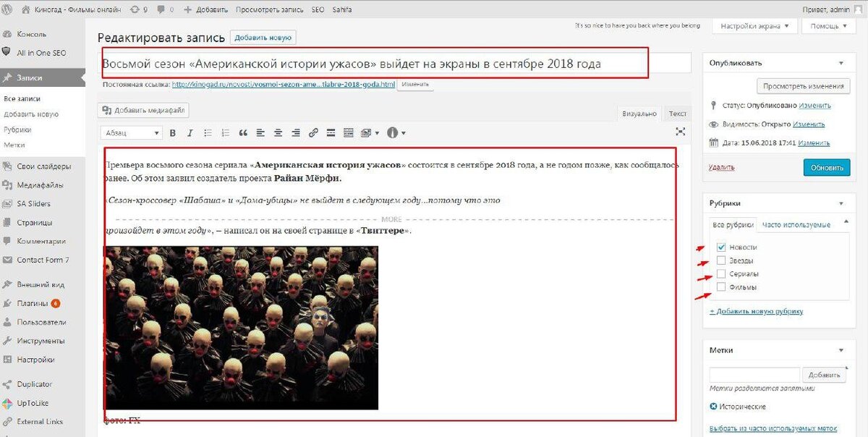Open External Links in sidebar

40,422
